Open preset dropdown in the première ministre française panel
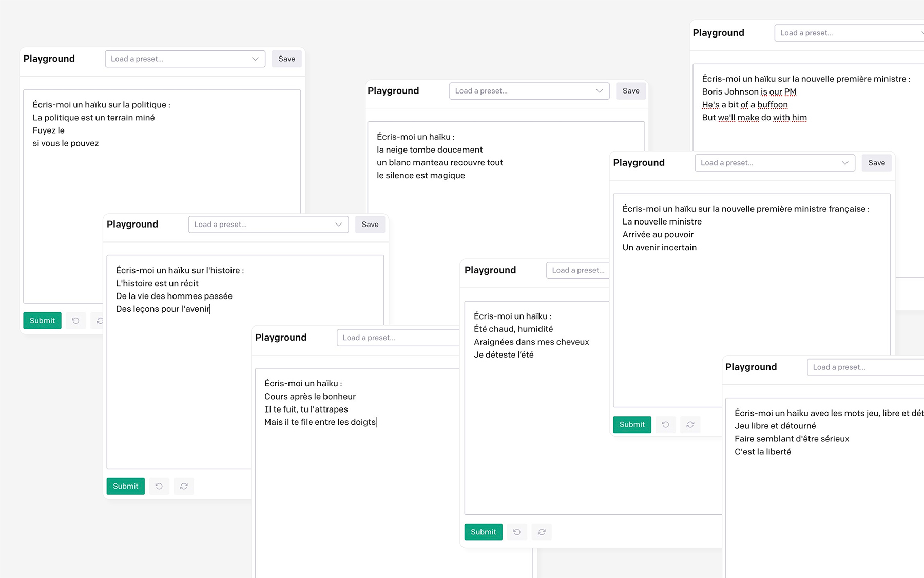924x578 pixels. (x=774, y=163)
